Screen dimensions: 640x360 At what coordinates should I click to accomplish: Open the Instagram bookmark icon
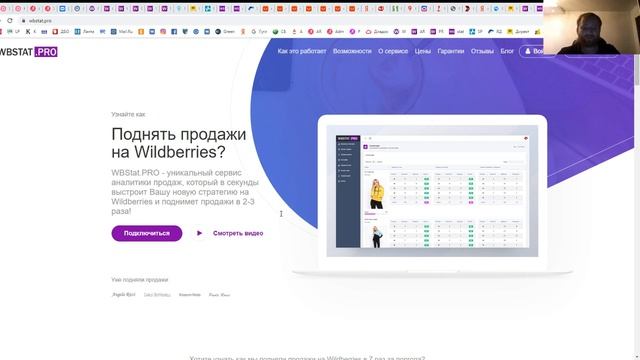163,31
